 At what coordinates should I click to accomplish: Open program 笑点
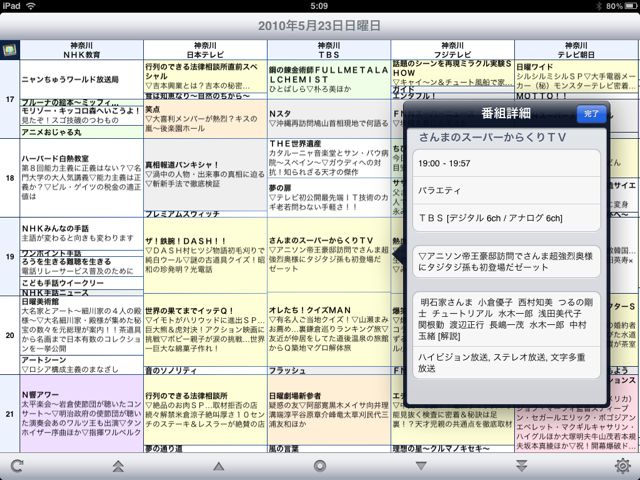point(205,119)
